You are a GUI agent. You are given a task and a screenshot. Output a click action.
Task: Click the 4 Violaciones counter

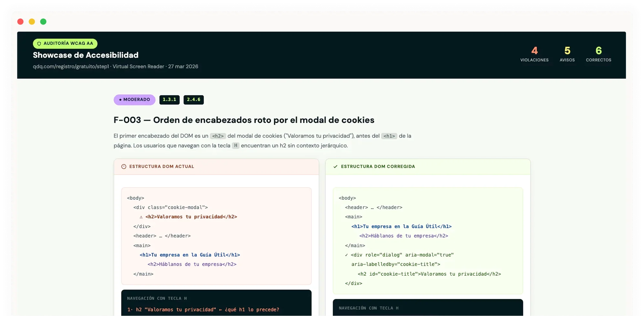coord(534,54)
